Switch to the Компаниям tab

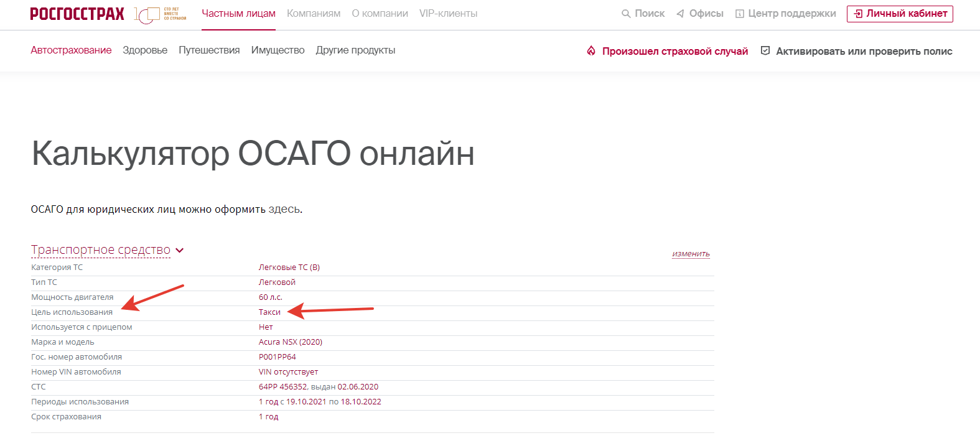[x=314, y=14]
